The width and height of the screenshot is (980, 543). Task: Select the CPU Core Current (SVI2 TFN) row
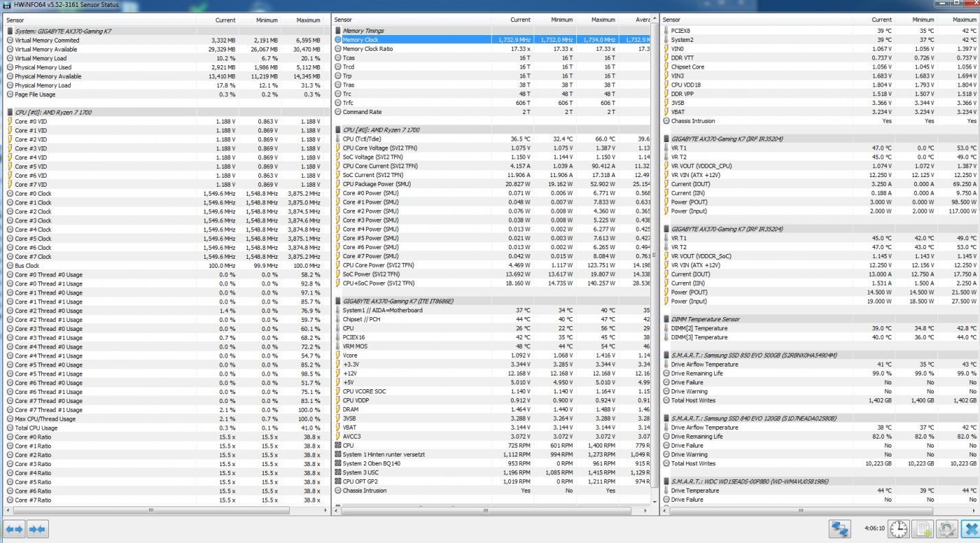pos(491,166)
